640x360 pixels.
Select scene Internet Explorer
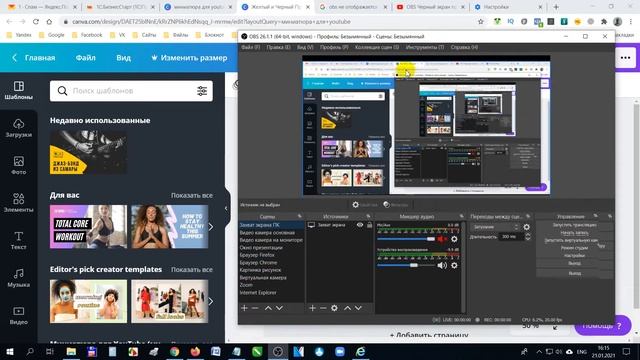(272, 293)
